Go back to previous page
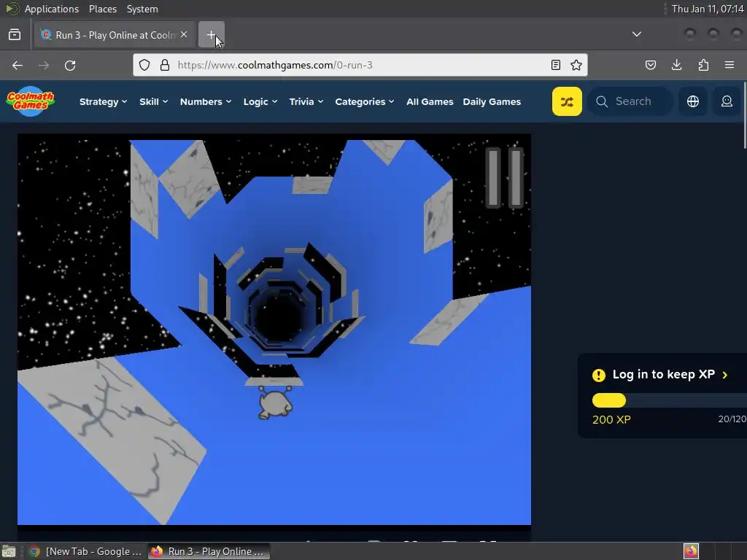Screen dimensions: 747x560 18,65
